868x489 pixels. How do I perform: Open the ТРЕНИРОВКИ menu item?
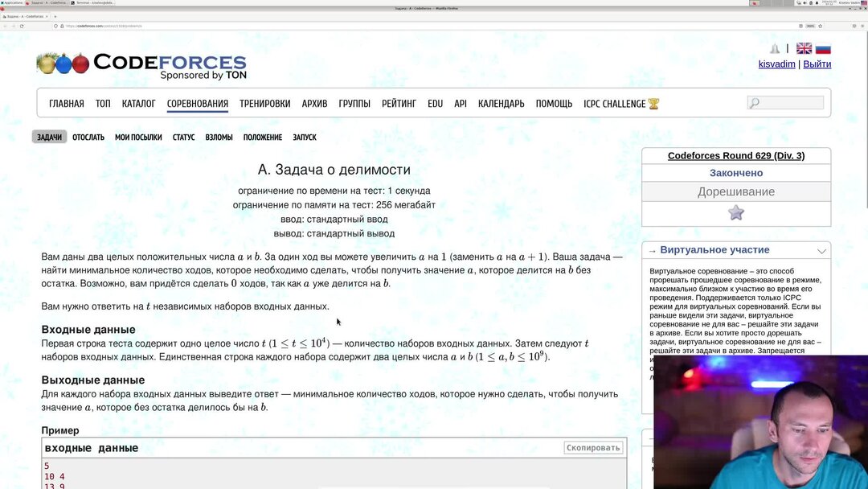tap(264, 104)
